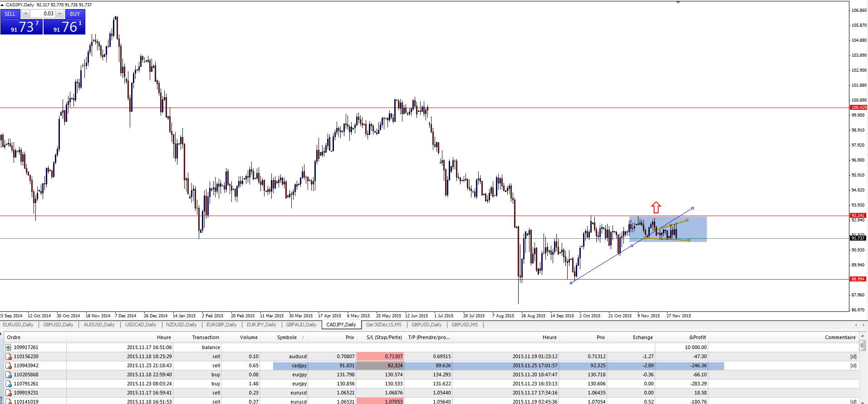The height and width of the screenshot is (404, 868).
Task: Click buy order icon for 110205868
Action: (8, 374)
